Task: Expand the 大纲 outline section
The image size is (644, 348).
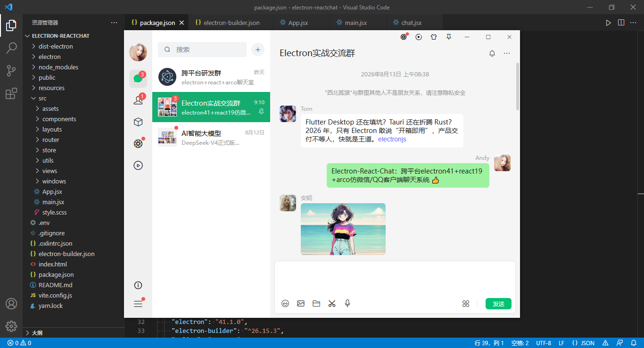Action: 74,332
